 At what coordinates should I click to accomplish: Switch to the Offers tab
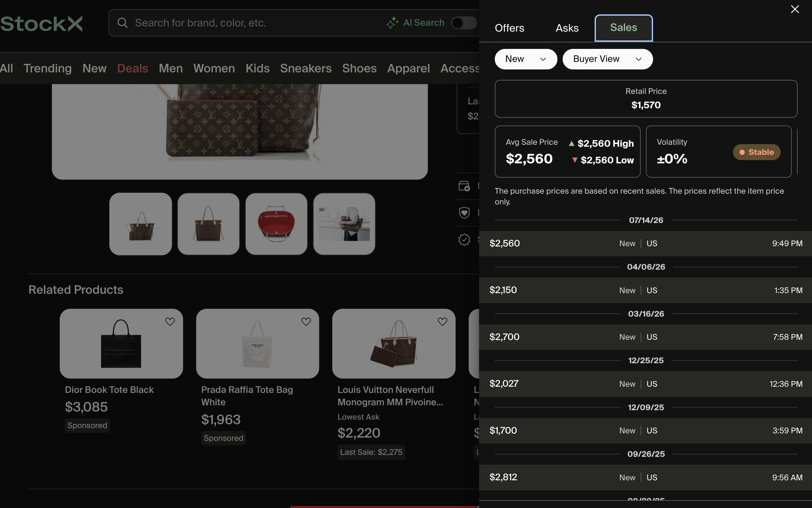click(509, 28)
